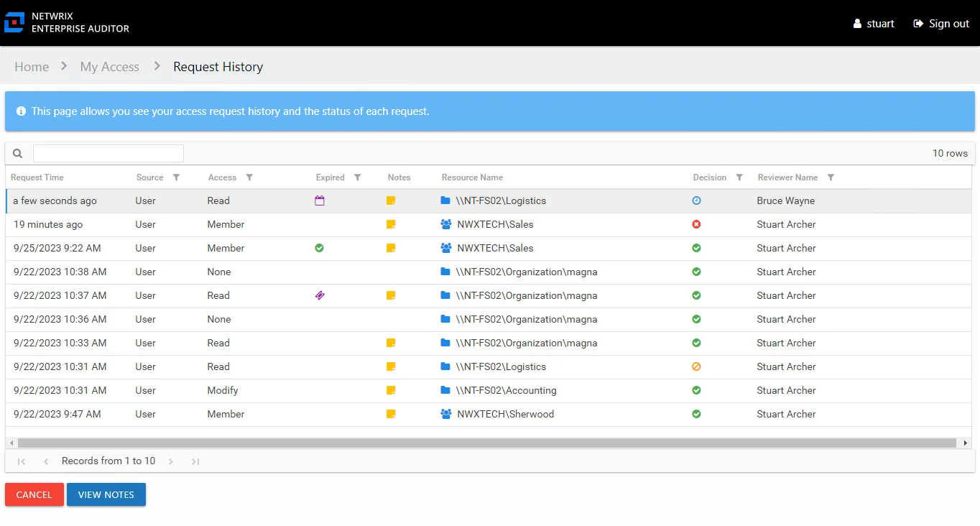Open note icon for 'a few seconds ago' request
This screenshot has width=980, height=526.
click(x=391, y=201)
